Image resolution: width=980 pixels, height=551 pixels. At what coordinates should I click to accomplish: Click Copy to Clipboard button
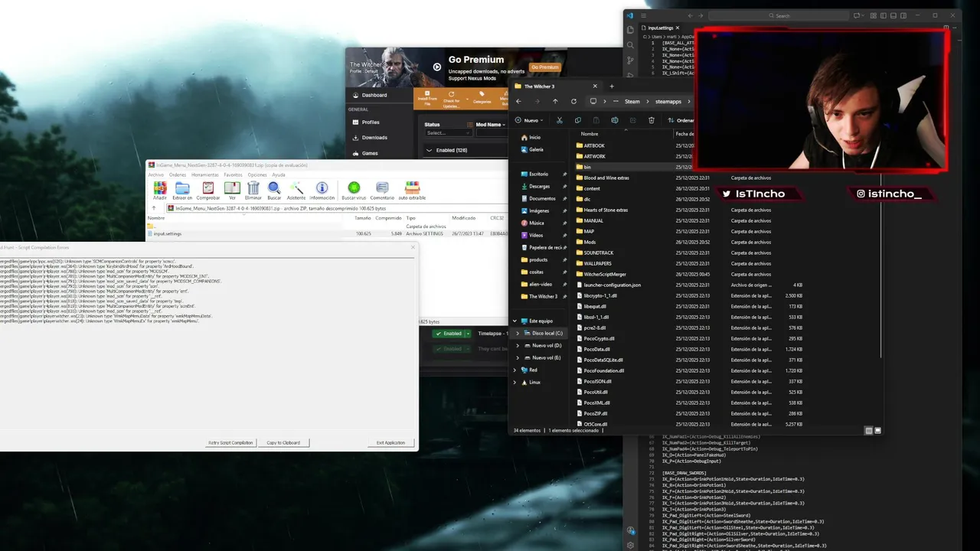(283, 442)
